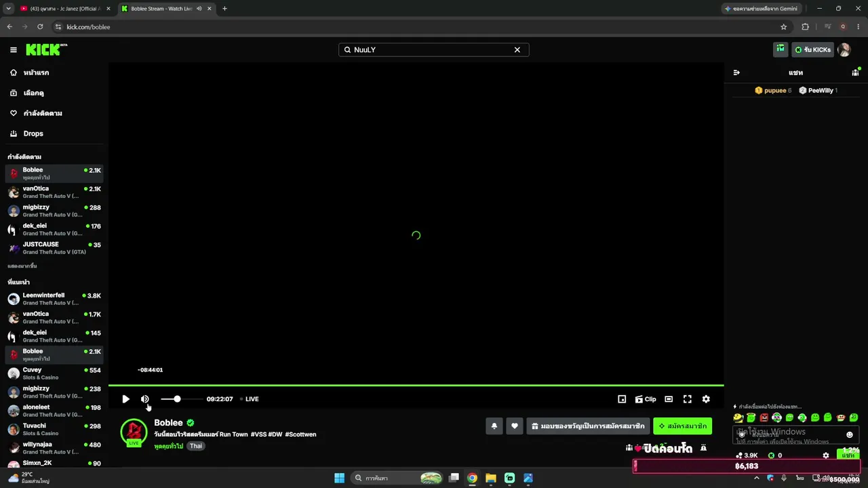The height and width of the screenshot is (488, 868).
Task: Mute the stream volume speaker icon
Action: tap(144, 399)
